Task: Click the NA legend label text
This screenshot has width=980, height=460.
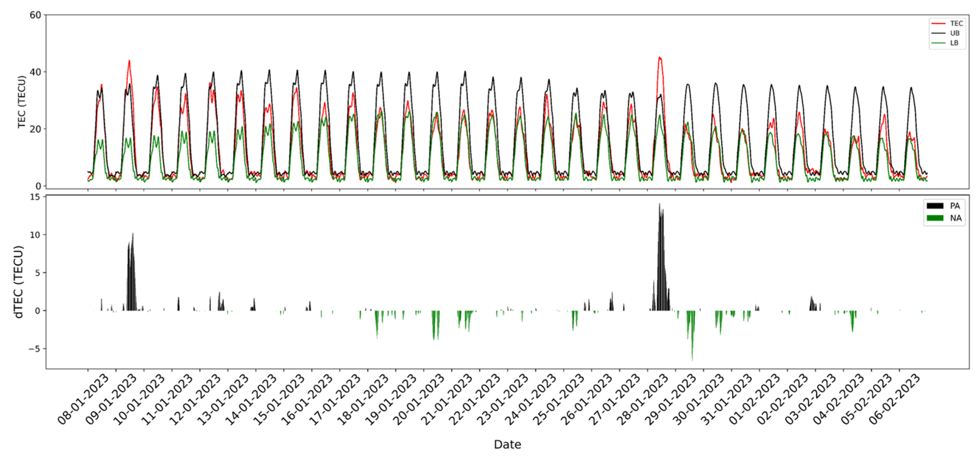Action: pos(956,218)
